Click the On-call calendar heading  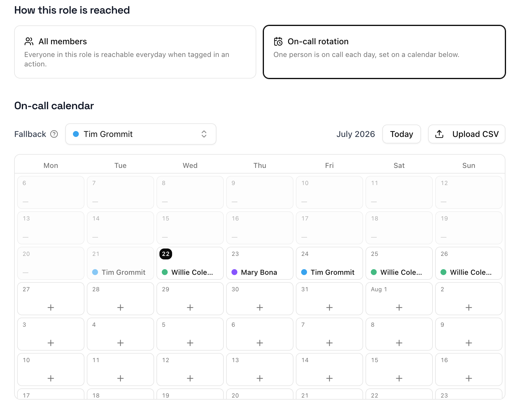pos(54,106)
